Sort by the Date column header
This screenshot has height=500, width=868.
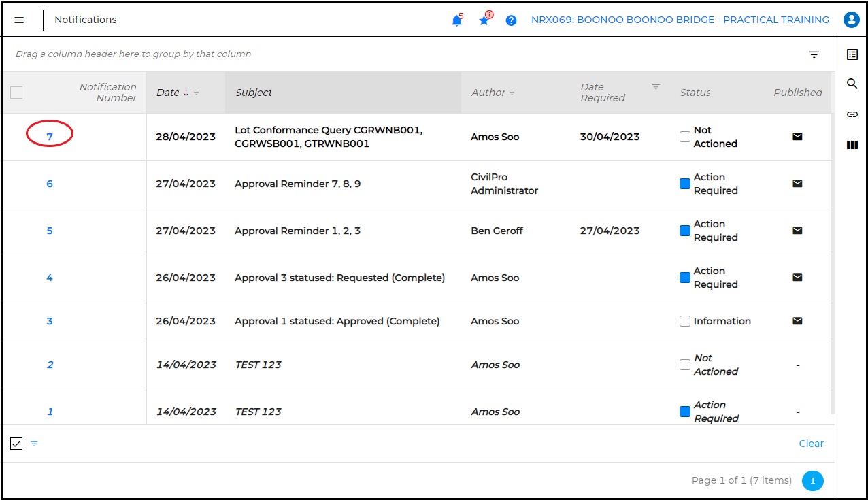click(x=167, y=93)
